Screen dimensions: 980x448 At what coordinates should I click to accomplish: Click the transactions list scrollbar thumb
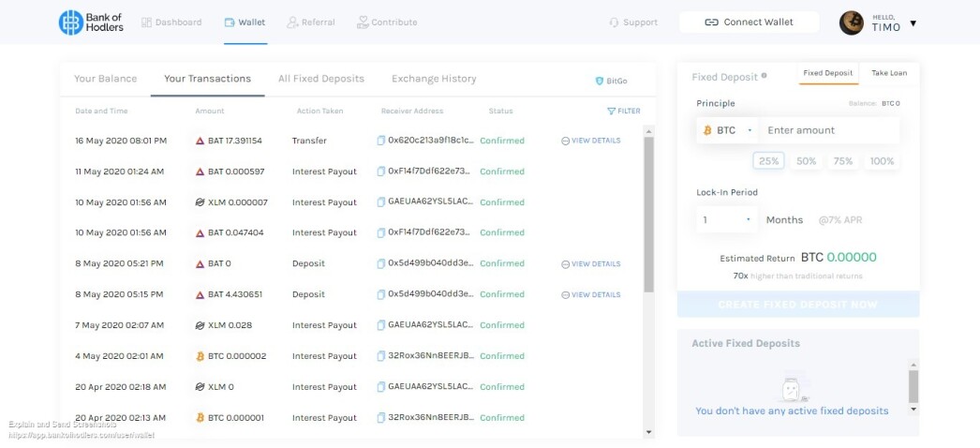[x=648, y=215]
